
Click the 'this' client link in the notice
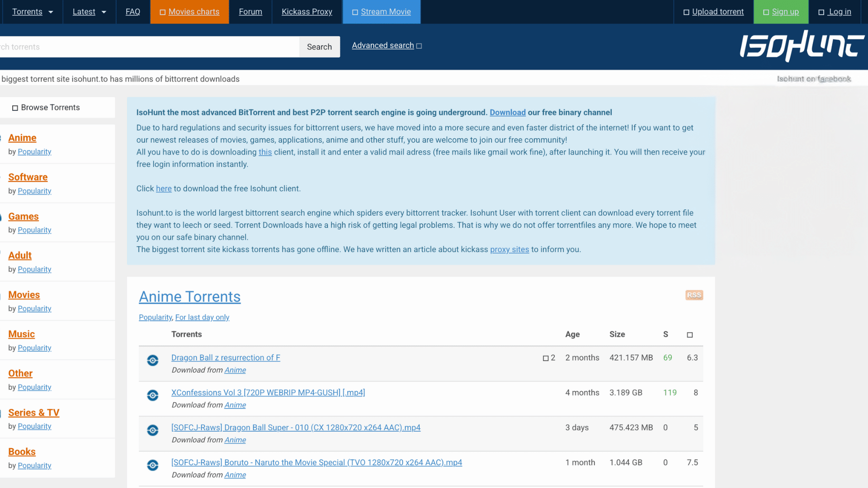pos(265,152)
